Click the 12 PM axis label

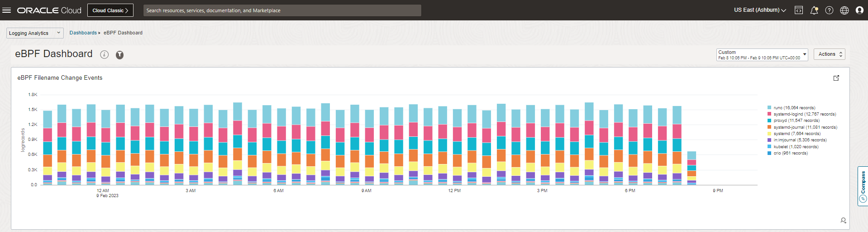(454, 191)
